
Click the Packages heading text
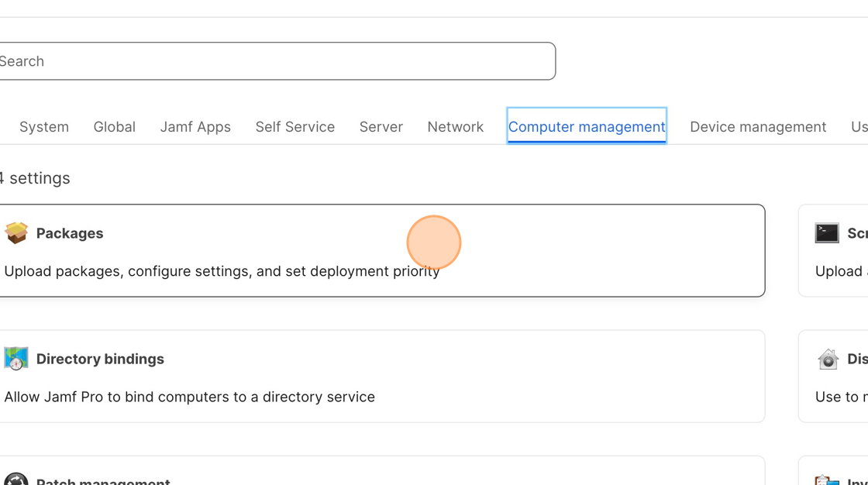pos(70,233)
